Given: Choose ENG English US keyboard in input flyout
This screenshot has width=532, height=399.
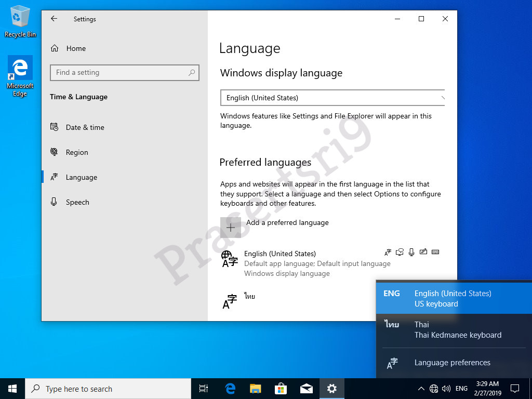Looking at the screenshot, I should [454, 298].
